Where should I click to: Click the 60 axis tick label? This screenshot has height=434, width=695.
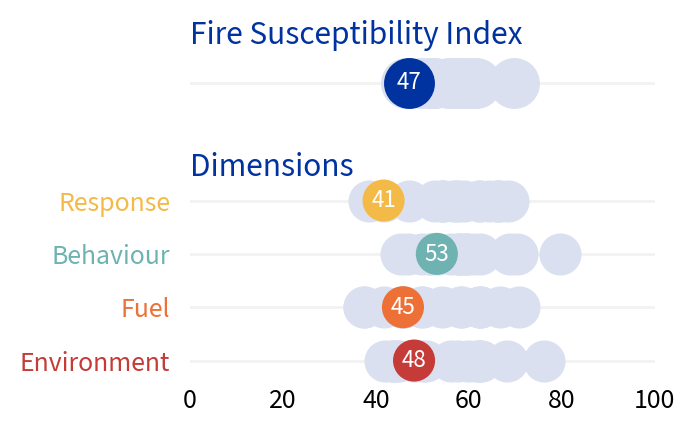coord(469,400)
